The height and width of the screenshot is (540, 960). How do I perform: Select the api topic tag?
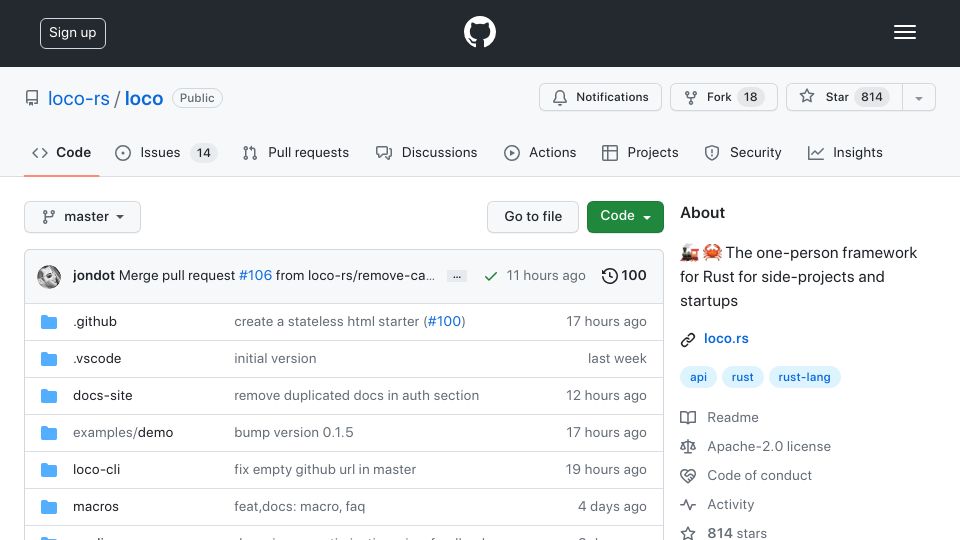(x=698, y=377)
